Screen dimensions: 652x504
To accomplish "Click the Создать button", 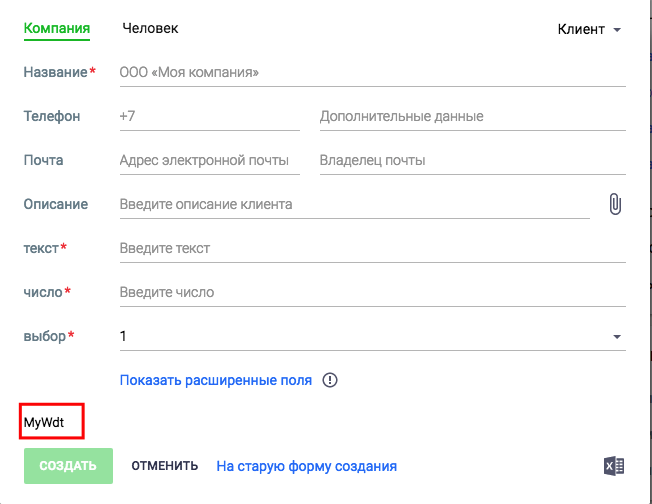I will pos(68,466).
